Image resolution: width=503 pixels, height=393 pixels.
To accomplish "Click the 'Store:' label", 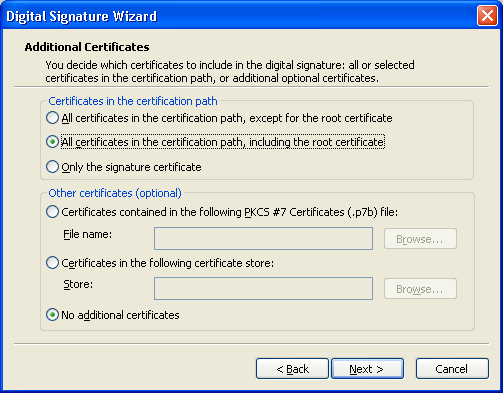I will (78, 284).
